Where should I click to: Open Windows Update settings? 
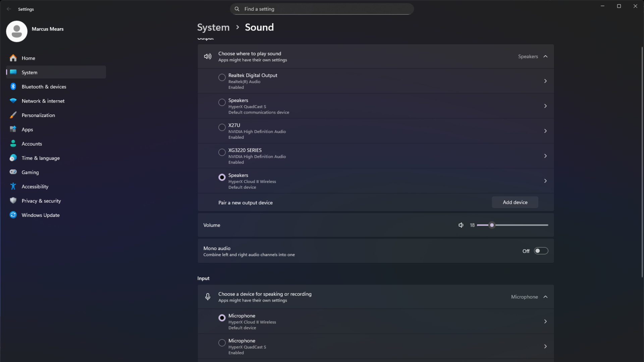pos(41,215)
